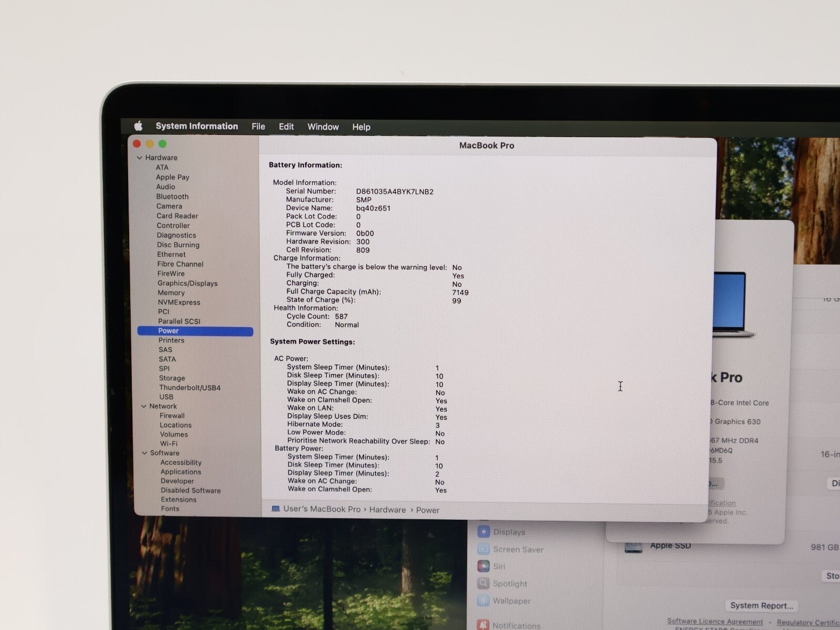This screenshot has width=840, height=630.
Task: Open Wallpaper in System Settings sidebar
Action: 504,601
